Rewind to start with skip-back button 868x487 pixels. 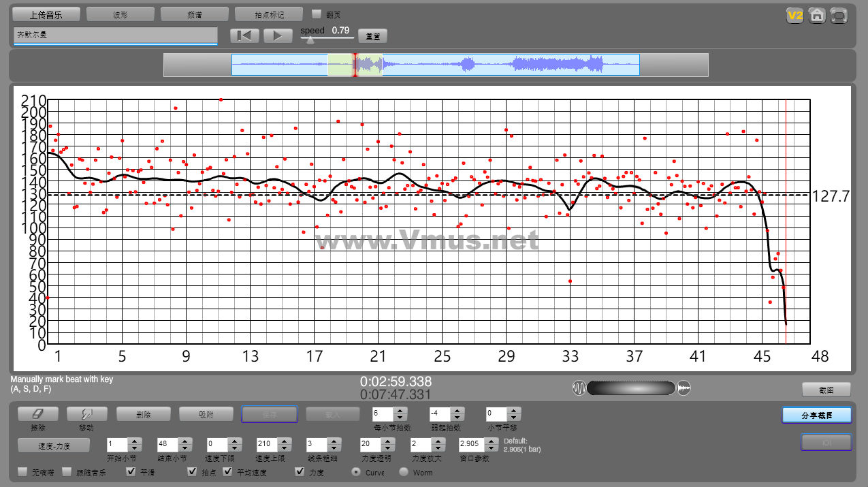pyautogui.click(x=244, y=36)
